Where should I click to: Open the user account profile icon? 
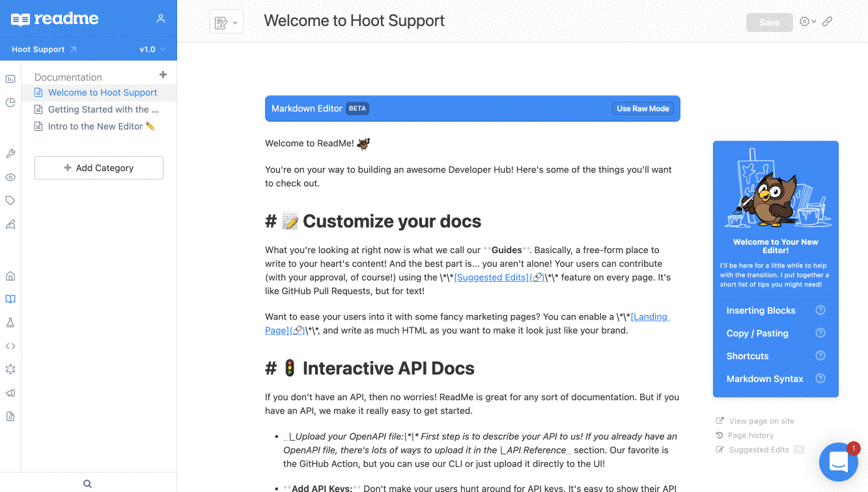point(161,19)
